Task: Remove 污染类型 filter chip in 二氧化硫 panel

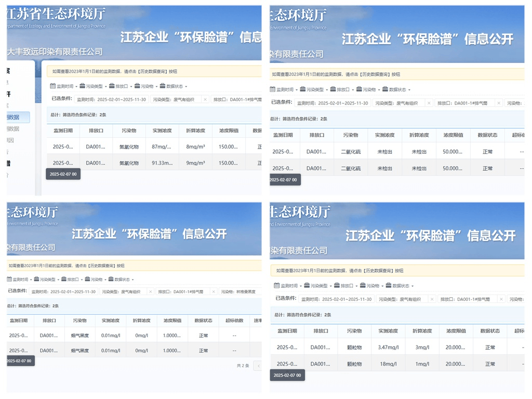Action: click(x=429, y=103)
